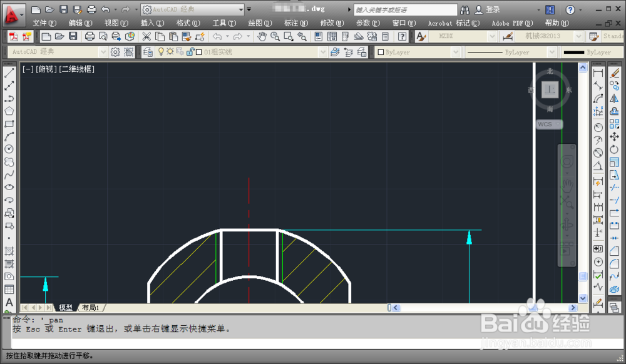Viewport: 626px width, 364px height.
Task: Select the Spline curve tool
Action: [9, 174]
